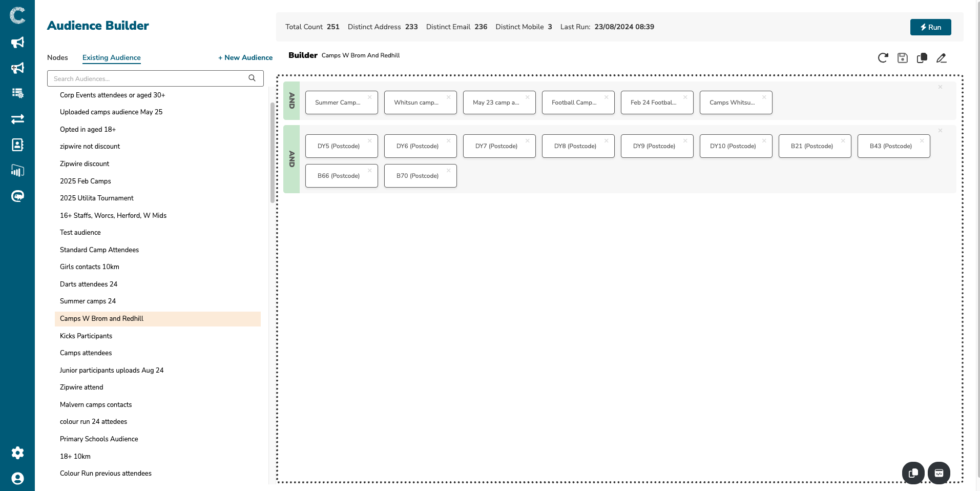Viewport: 980px width, 491px height.
Task: Click the edit pencil icon for audience name
Action: [x=941, y=58]
